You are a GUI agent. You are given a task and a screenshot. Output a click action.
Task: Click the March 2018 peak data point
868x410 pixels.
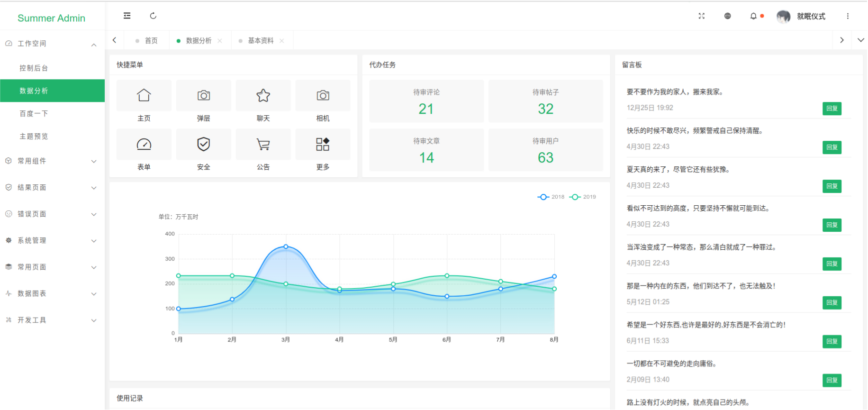pyautogui.click(x=286, y=246)
